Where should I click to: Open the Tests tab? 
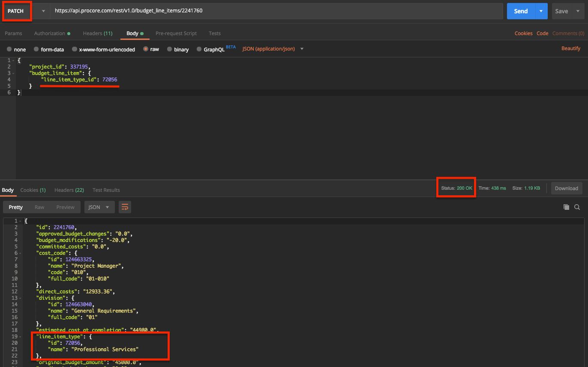point(215,33)
